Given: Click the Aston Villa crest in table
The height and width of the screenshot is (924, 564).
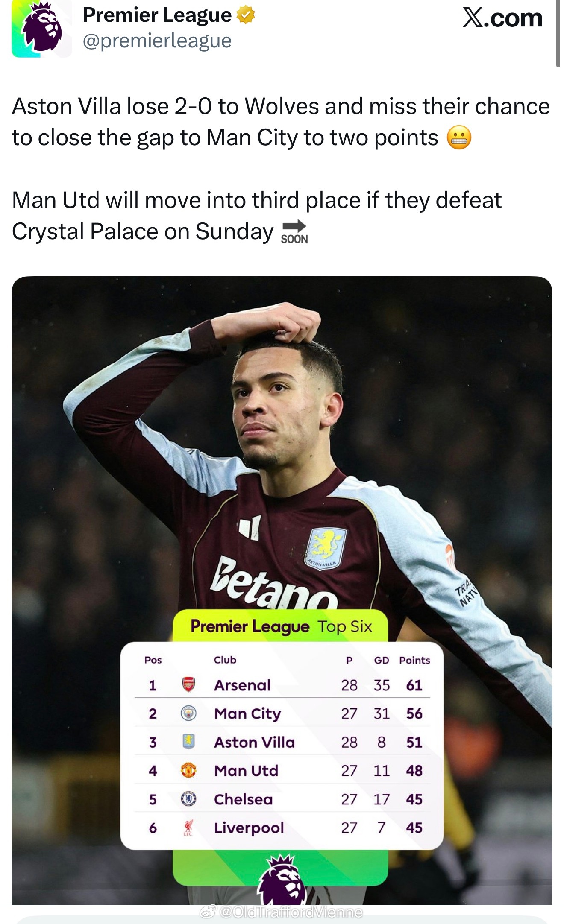Looking at the screenshot, I should pos(188,742).
